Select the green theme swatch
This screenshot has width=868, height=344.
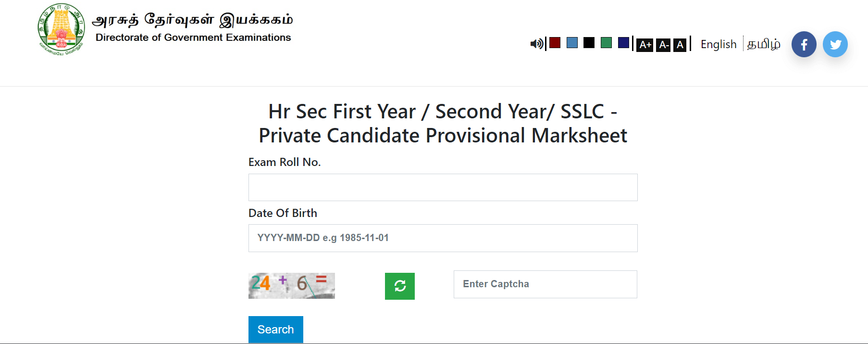click(606, 42)
